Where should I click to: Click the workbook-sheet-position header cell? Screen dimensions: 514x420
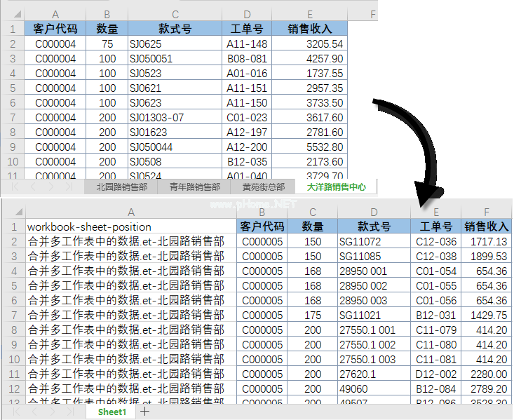(x=130, y=226)
